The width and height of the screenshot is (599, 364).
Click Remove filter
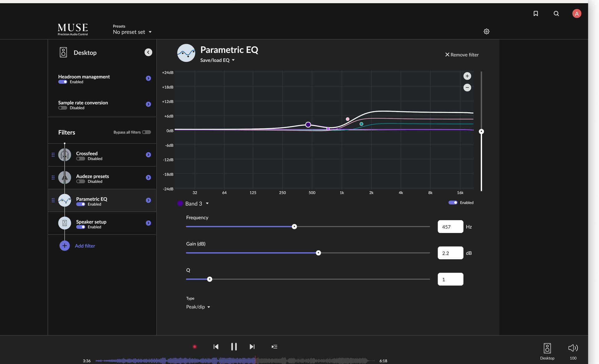[x=462, y=55]
